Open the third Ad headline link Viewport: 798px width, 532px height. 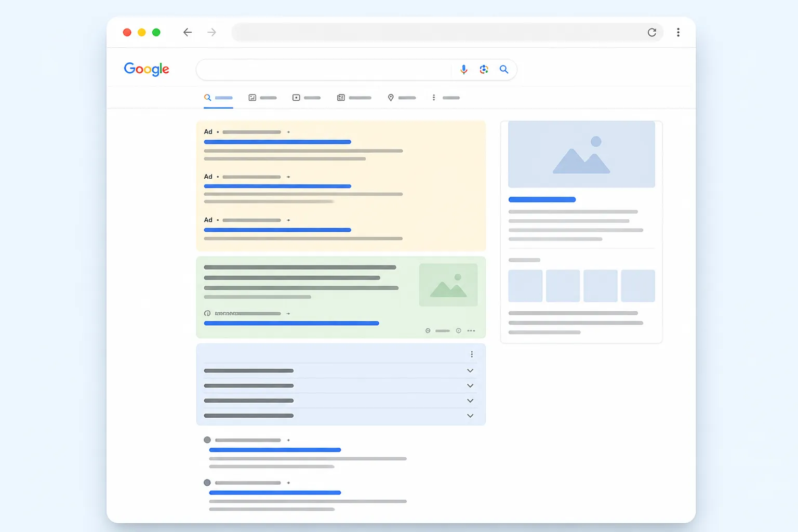pos(277,230)
